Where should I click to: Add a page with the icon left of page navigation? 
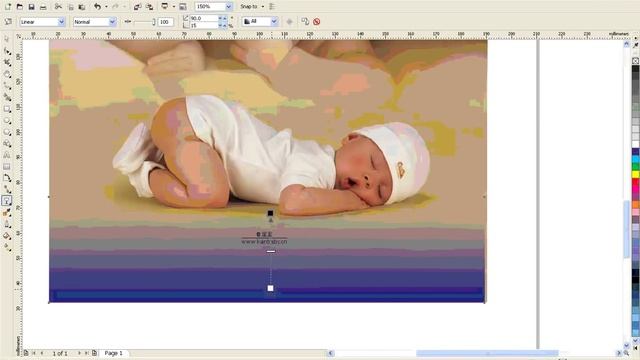tap(26, 353)
